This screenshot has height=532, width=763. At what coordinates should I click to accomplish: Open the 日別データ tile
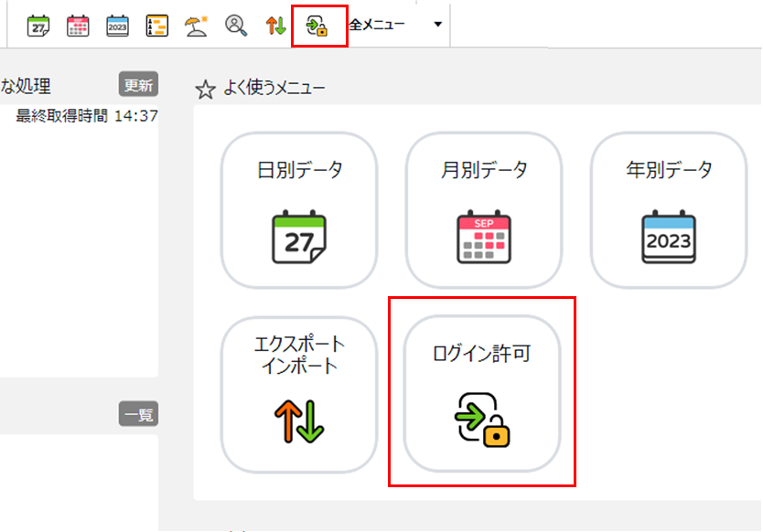coord(299,210)
